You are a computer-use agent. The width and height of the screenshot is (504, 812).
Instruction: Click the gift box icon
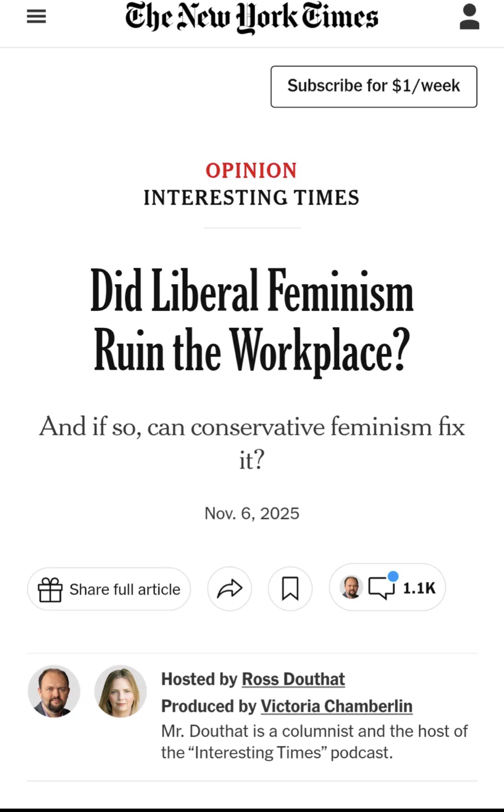point(50,589)
